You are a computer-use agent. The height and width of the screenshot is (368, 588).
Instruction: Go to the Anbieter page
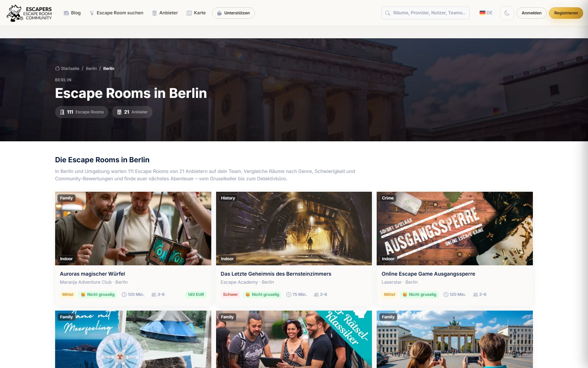165,13
